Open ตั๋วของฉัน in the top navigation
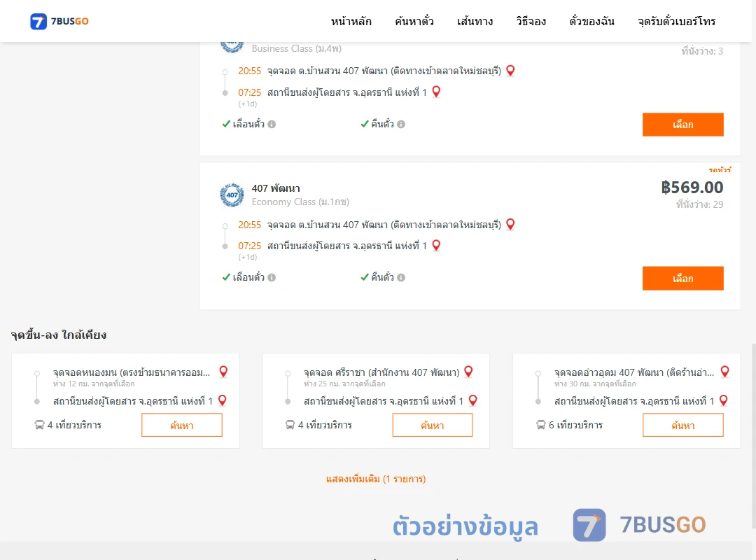The height and width of the screenshot is (560, 756). pos(591,22)
